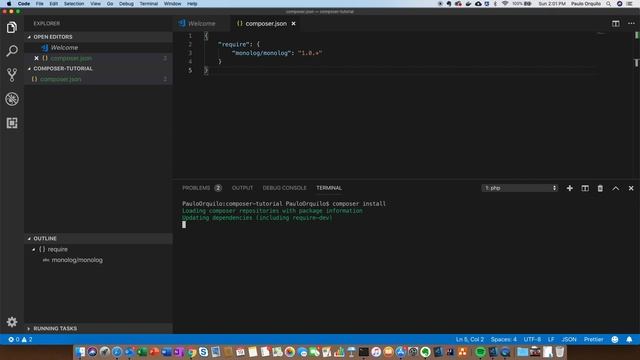Viewport: 640px width, 360px height.
Task: Open iTunes from the Dock
Action: click(376, 352)
